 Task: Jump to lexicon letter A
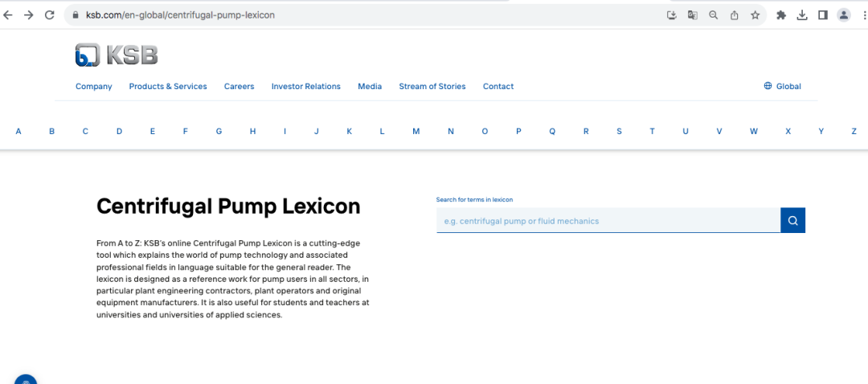pyautogui.click(x=18, y=131)
